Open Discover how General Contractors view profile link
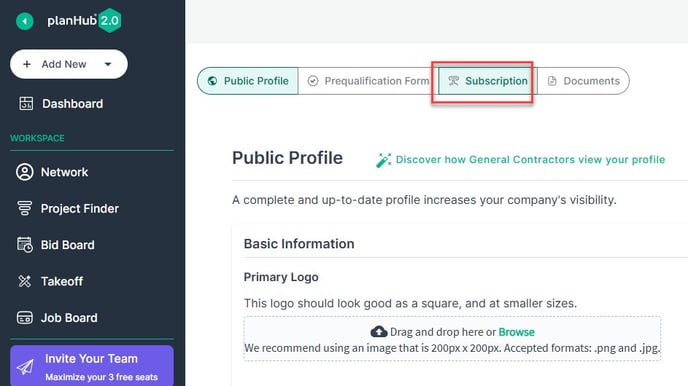This screenshot has width=688, height=386. (x=530, y=160)
